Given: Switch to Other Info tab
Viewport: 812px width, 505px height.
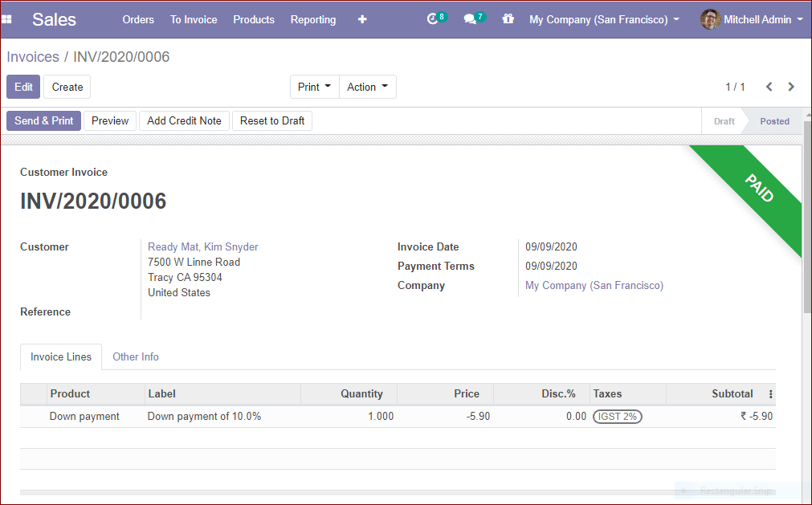Looking at the screenshot, I should tap(136, 357).
